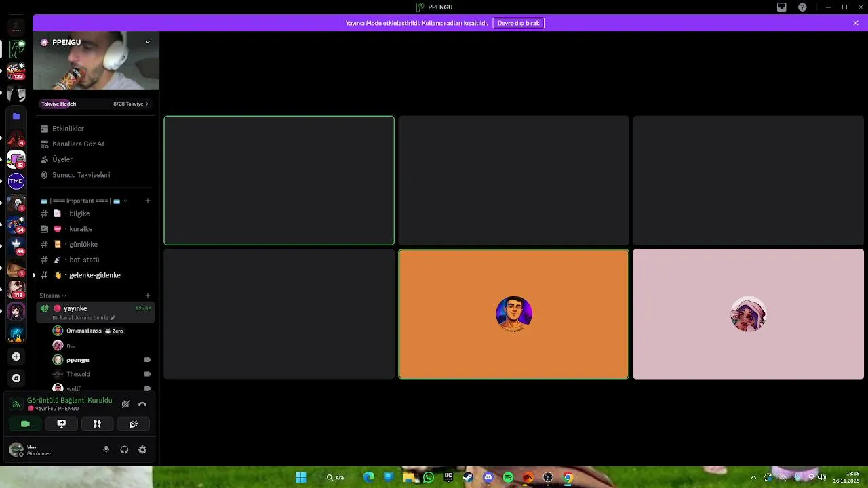Open the soundboard button

click(x=133, y=424)
